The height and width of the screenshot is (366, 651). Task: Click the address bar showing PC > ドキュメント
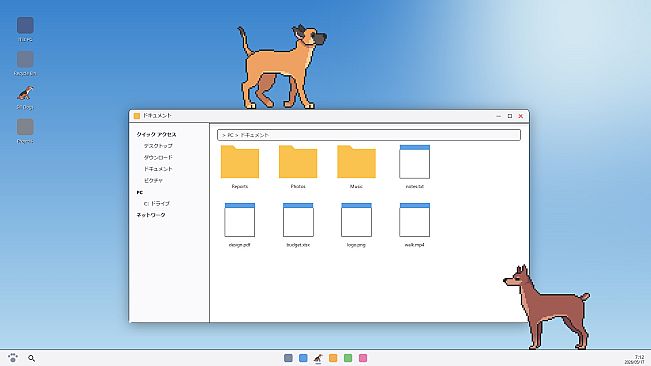click(x=369, y=135)
